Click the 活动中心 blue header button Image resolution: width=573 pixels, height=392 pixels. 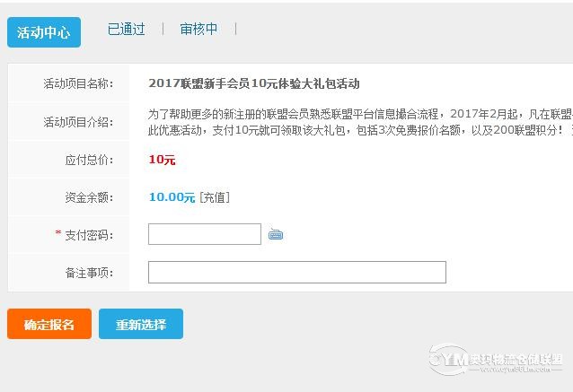point(44,32)
